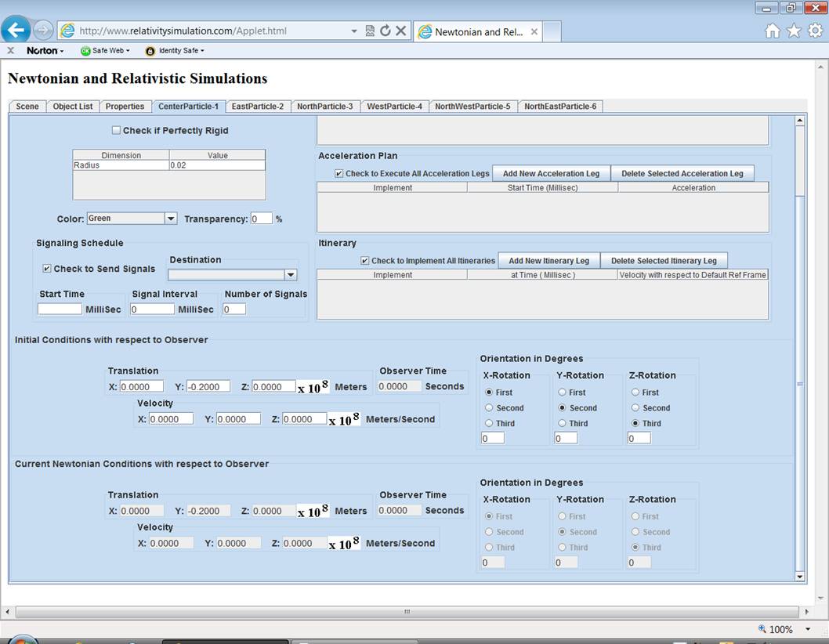Click the Refresh page icon
This screenshot has width=829, height=644.
[385, 31]
